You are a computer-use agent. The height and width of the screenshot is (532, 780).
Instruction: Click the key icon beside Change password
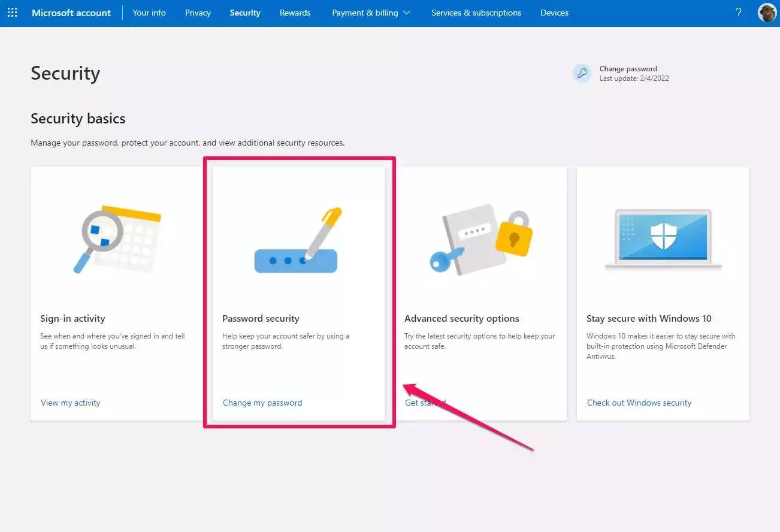tap(582, 74)
